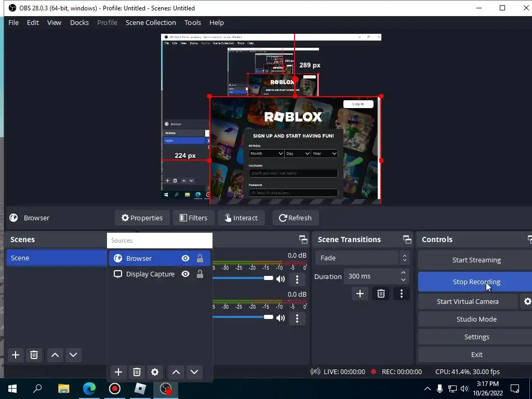Toggle visibility of the Browser source
Viewport: 532px width, 399px height.
point(185,259)
